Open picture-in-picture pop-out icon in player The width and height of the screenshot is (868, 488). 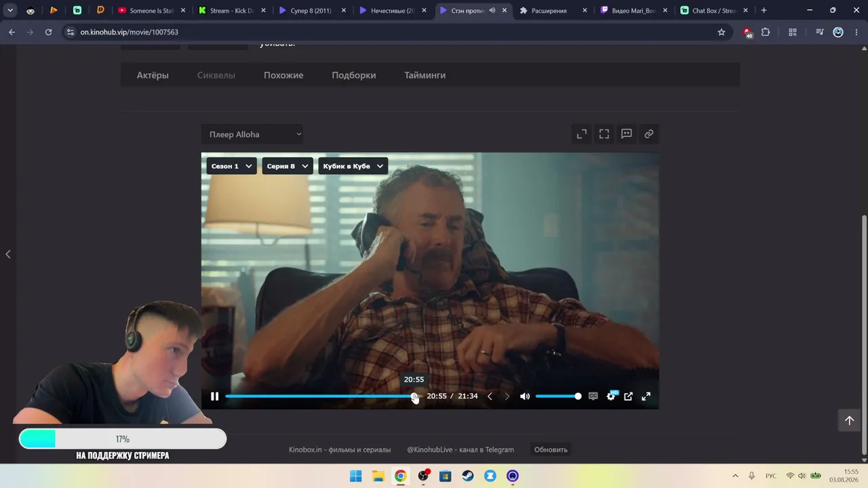(629, 396)
